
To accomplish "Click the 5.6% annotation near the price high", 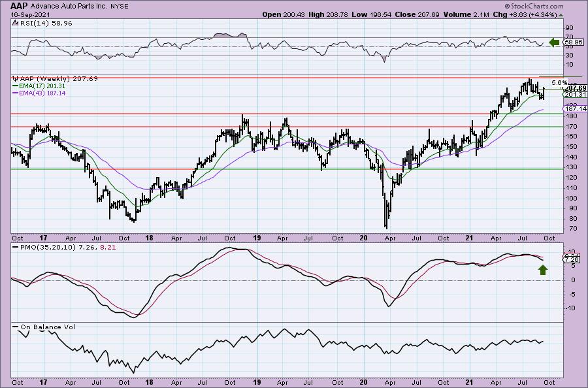I will coord(560,82).
